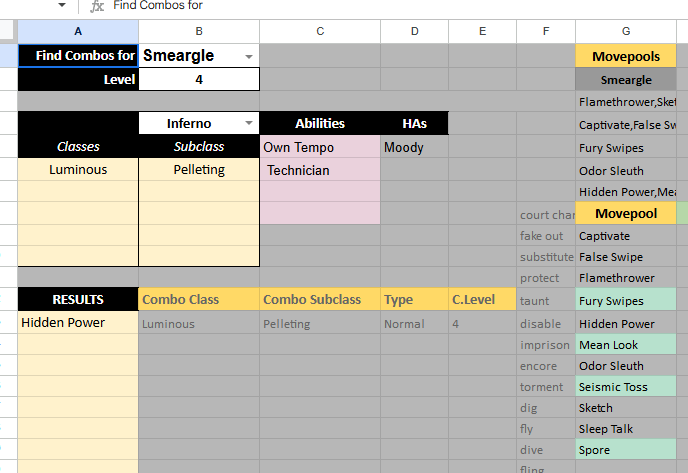Click the Hidden Power result cell

click(78, 323)
